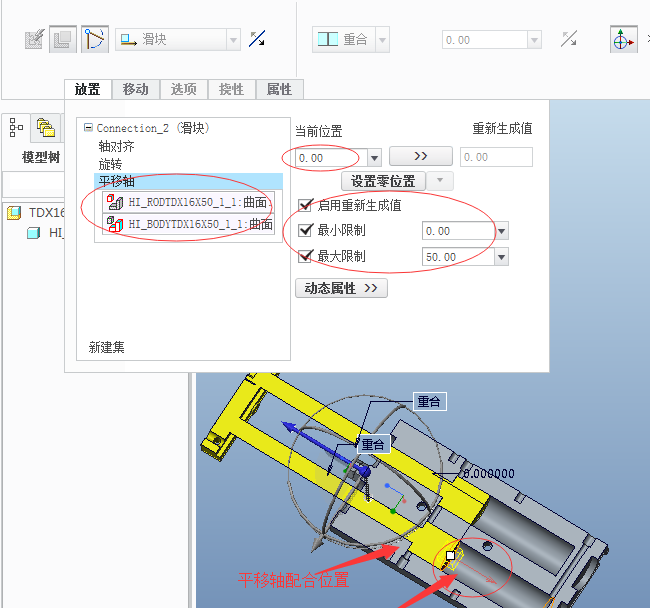Open the toolbar offset value dropdown arrow

(x=534, y=40)
